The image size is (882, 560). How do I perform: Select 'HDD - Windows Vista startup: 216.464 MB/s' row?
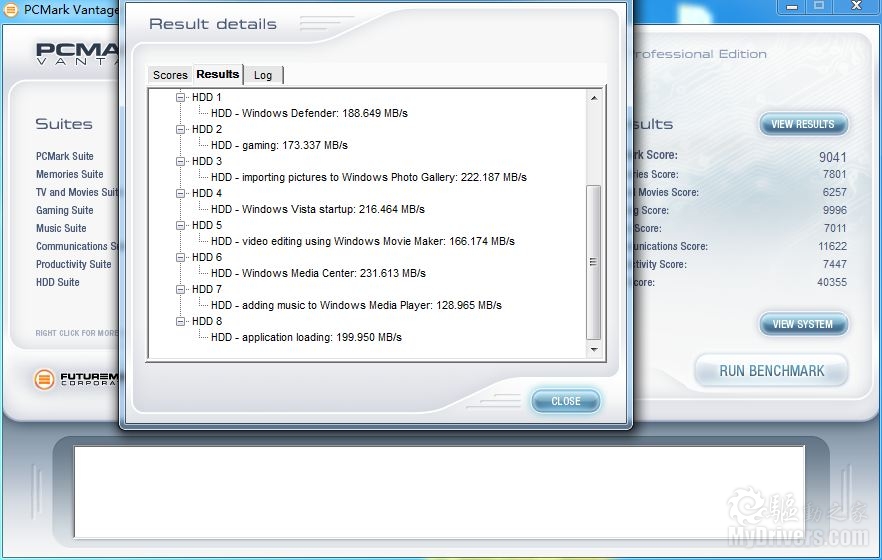coord(318,210)
